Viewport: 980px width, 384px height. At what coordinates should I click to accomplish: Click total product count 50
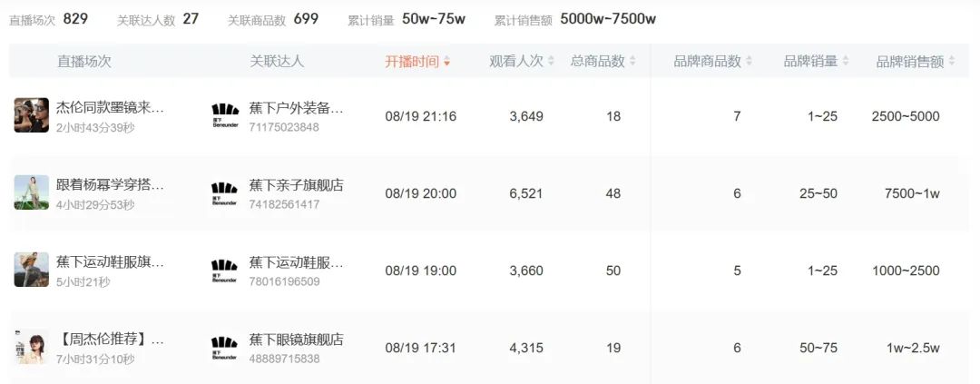point(613,271)
